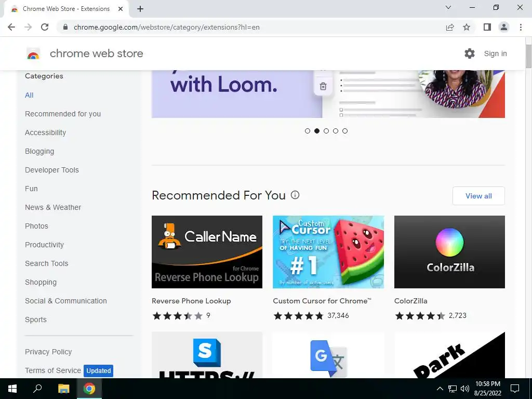Click the ColorZilla extension title
Image resolution: width=532 pixels, height=399 pixels.
click(x=411, y=301)
